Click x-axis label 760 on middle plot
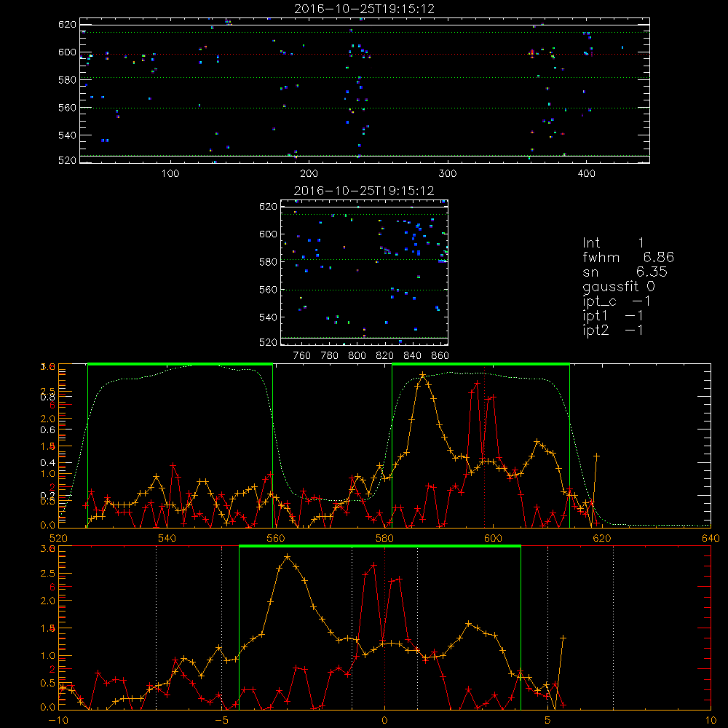The image size is (728, 728). 302,356
